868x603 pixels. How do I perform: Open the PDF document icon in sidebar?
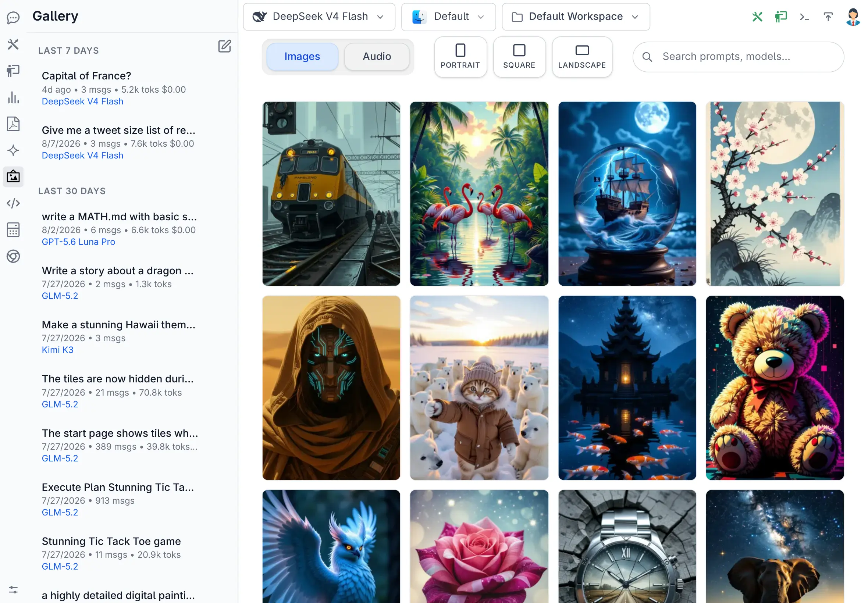coord(13,124)
